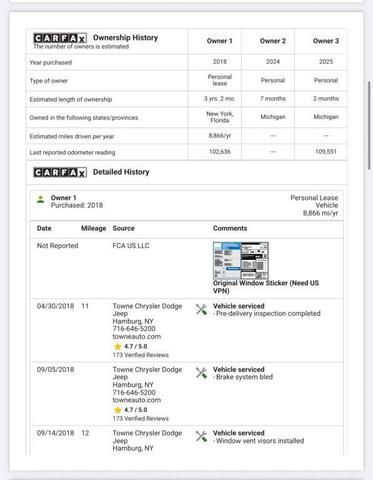
Task: Open the Original Window Sticker (Need US VPN) link
Action: pyautogui.click(x=266, y=287)
